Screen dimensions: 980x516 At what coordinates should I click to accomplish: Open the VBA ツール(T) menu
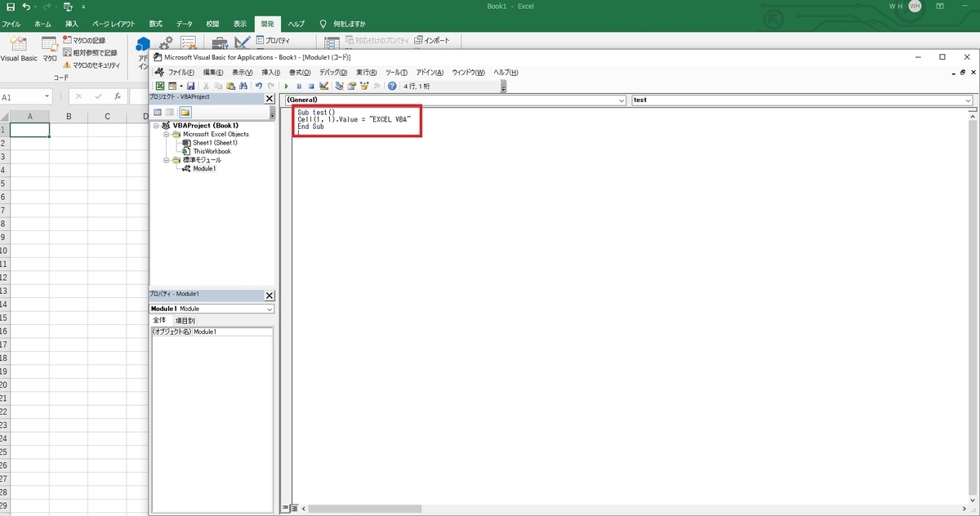pyautogui.click(x=396, y=72)
